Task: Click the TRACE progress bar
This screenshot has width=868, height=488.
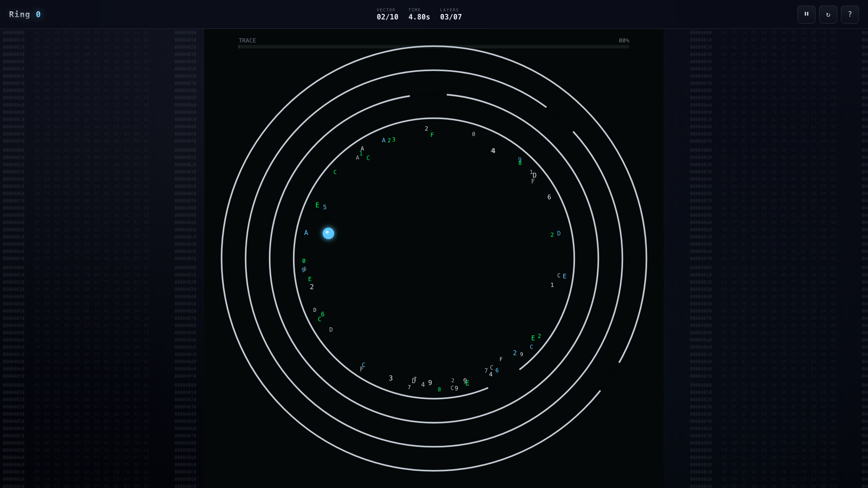Action: click(434, 47)
